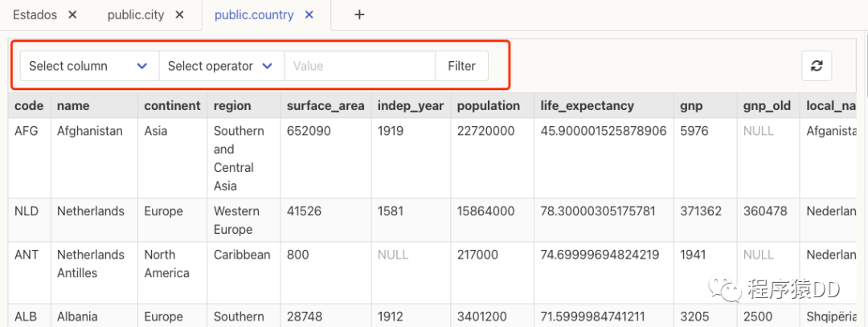The image size is (868, 327).
Task: Click the NLD code cell
Action: tap(27, 211)
